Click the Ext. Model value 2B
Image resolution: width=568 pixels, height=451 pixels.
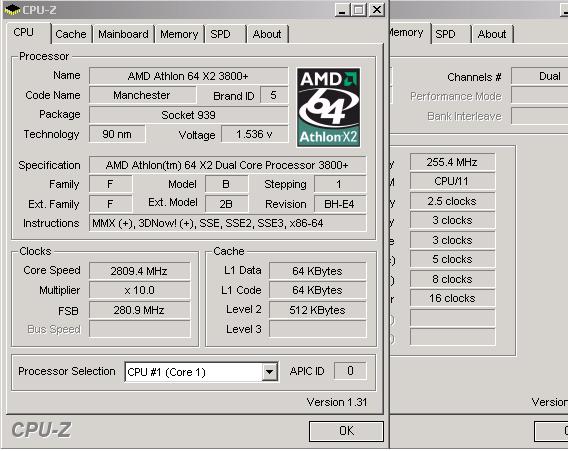(x=226, y=204)
